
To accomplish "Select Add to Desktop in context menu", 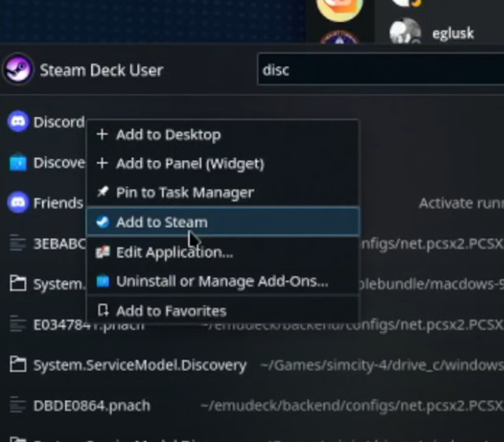I will coord(223,135).
